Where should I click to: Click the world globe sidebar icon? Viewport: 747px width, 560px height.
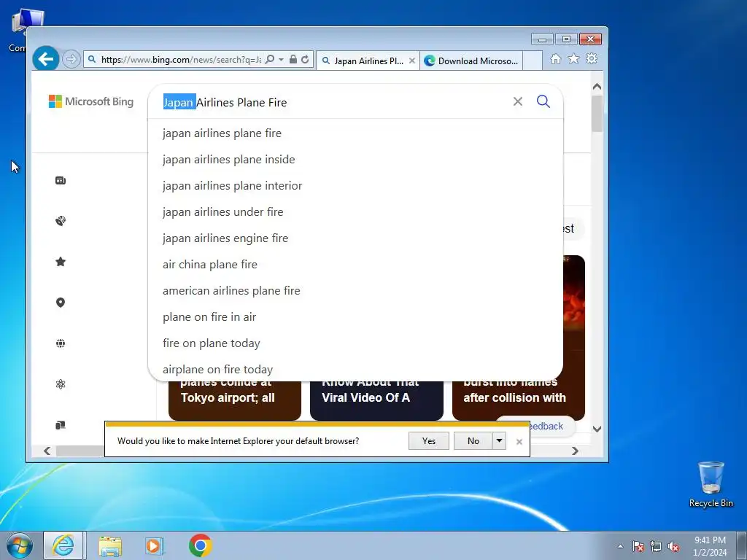pyautogui.click(x=61, y=343)
